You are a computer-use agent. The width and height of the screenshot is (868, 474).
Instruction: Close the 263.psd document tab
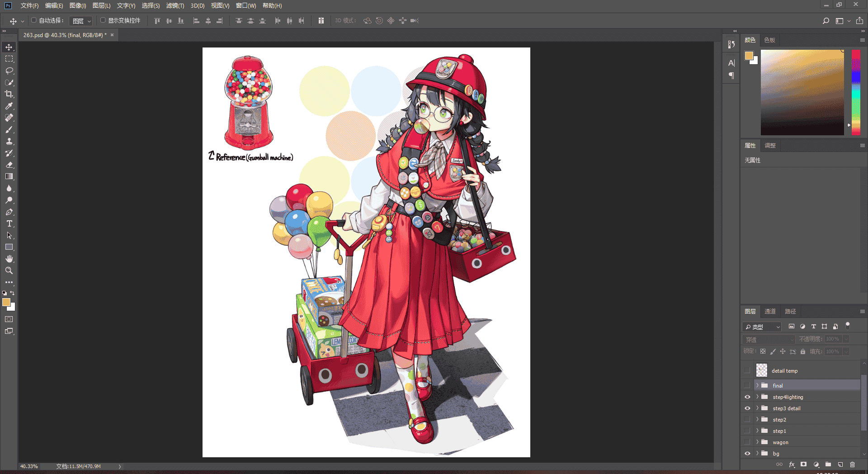(x=112, y=35)
